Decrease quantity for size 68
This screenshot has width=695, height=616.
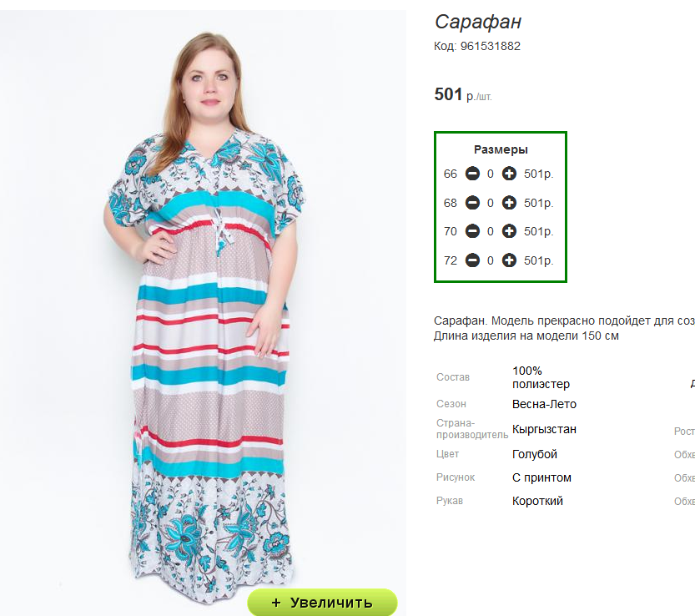pos(472,203)
